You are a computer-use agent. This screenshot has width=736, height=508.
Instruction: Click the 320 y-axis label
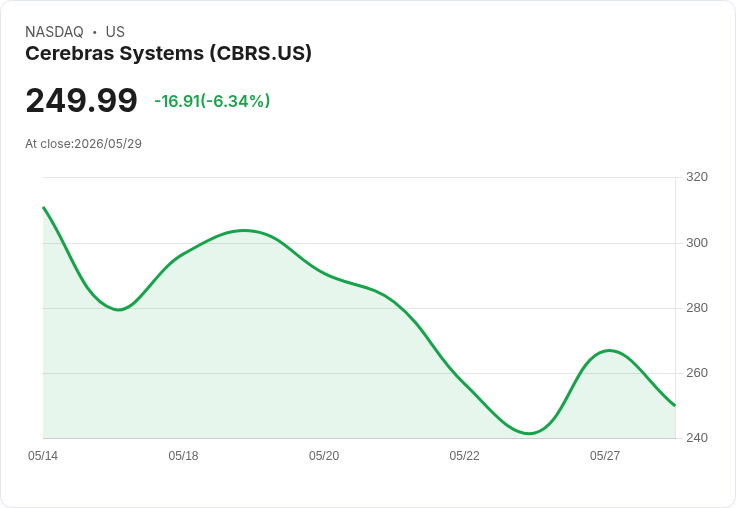coord(697,177)
